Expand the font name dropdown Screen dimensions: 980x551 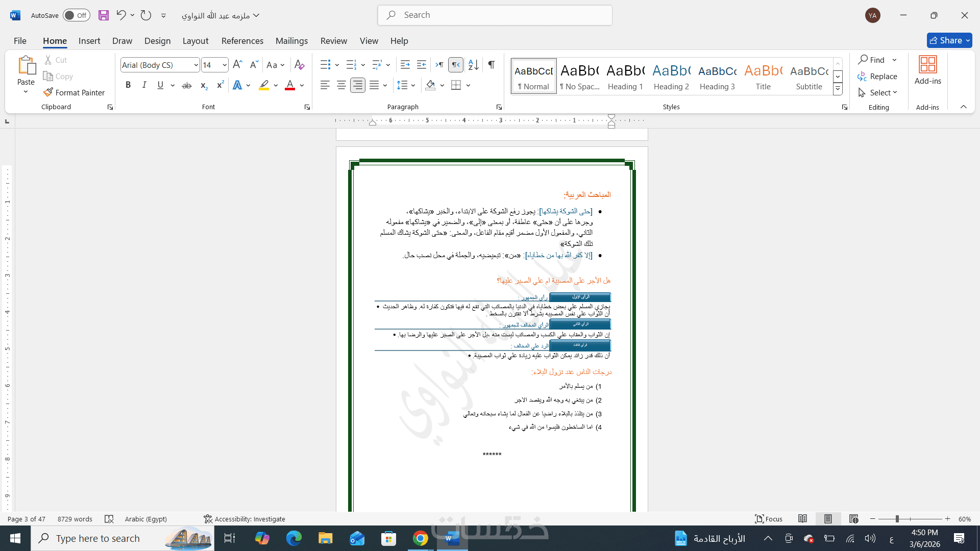(196, 65)
